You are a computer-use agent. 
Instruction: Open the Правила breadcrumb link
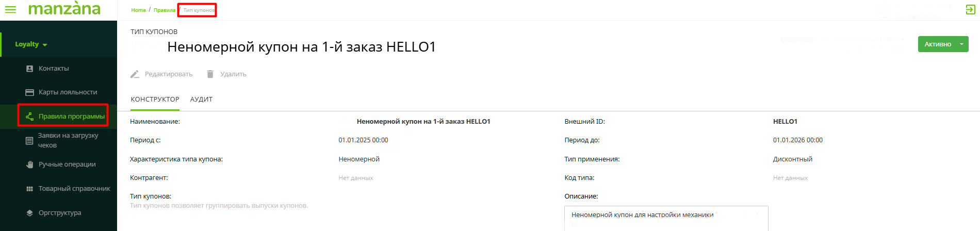(x=164, y=10)
